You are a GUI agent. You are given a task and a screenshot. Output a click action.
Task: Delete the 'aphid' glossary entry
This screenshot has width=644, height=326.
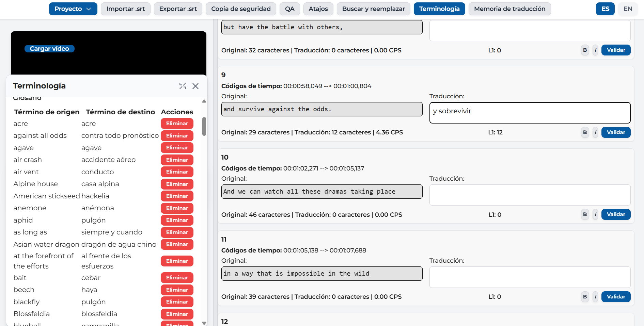[177, 220]
